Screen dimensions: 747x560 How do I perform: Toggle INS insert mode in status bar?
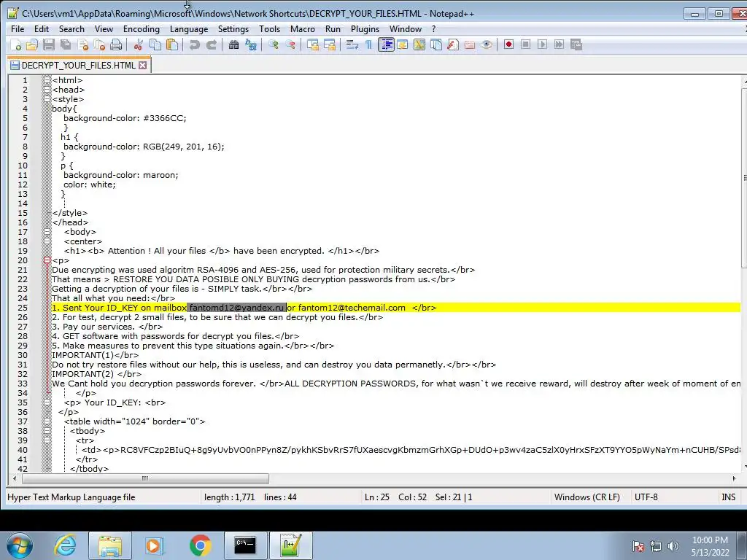[729, 497]
